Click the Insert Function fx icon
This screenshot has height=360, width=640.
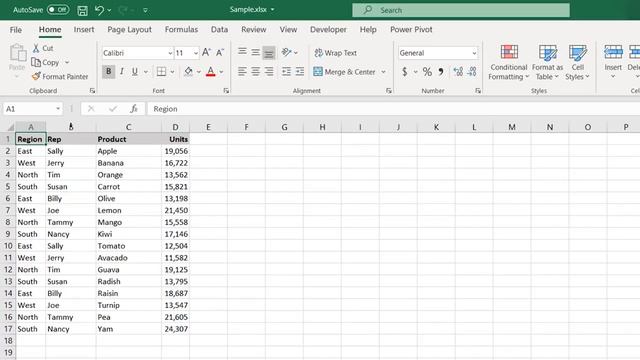click(x=133, y=109)
